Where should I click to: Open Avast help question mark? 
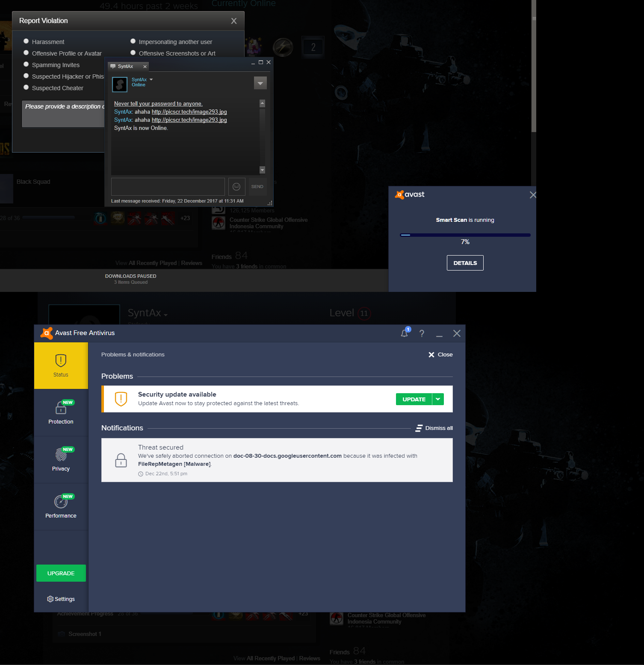422,333
